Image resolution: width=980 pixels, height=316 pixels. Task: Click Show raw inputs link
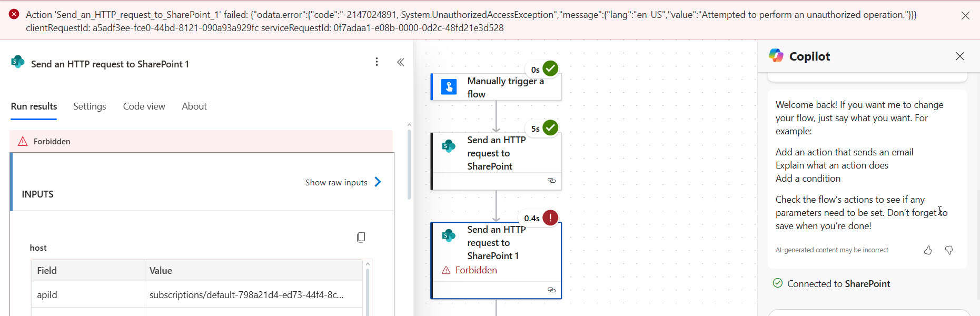[x=336, y=183]
